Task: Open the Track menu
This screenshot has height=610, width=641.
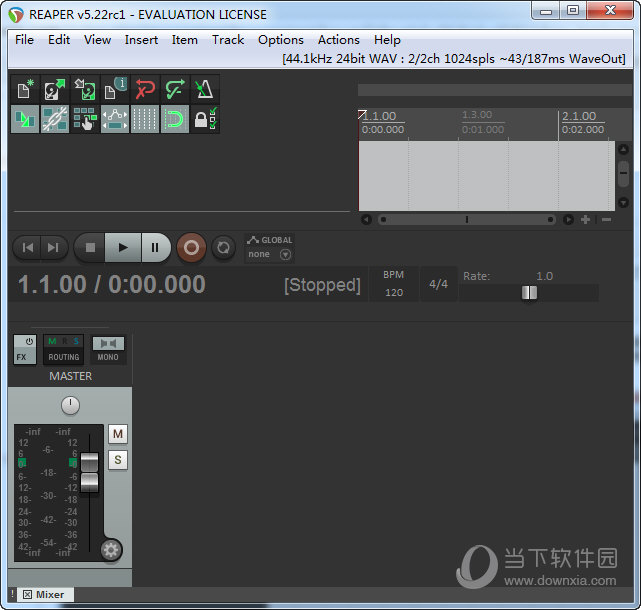Action: [228, 40]
